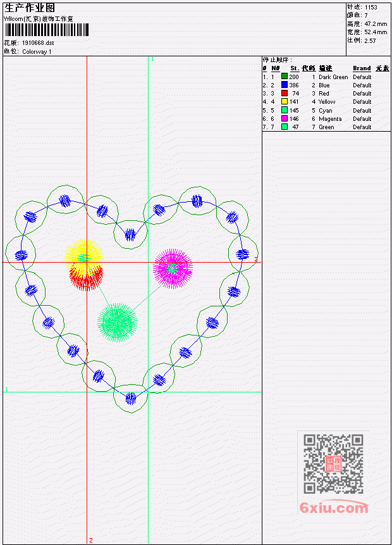Click the large cyan starburst in the heart
The height and width of the screenshot is (545, 392).
(118, 322)
